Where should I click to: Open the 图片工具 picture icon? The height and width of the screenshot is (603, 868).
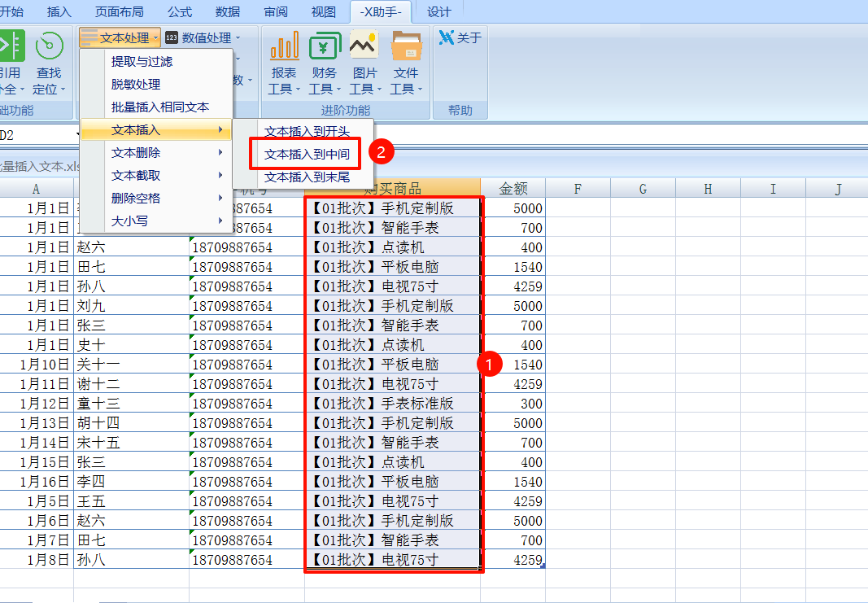pos(364,46)
